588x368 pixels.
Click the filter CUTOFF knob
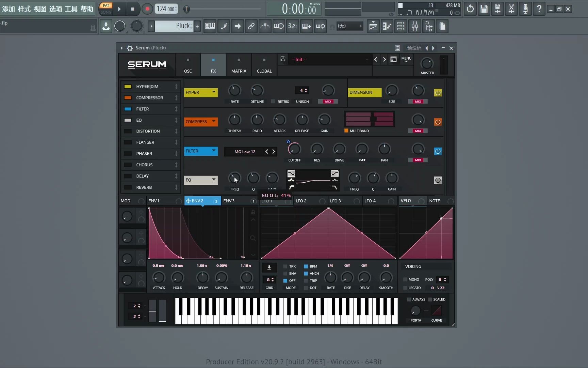point(294,149)
